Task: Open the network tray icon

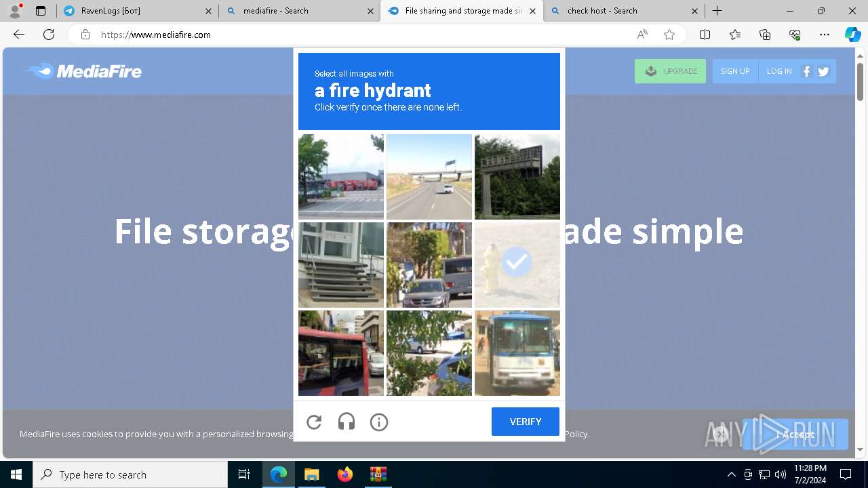Action: click(x=764, y=474)
